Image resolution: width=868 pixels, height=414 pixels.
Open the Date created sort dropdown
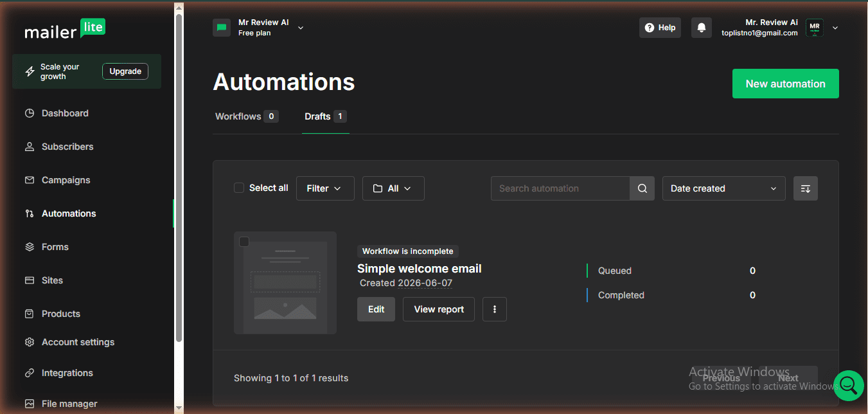point(724,188)
